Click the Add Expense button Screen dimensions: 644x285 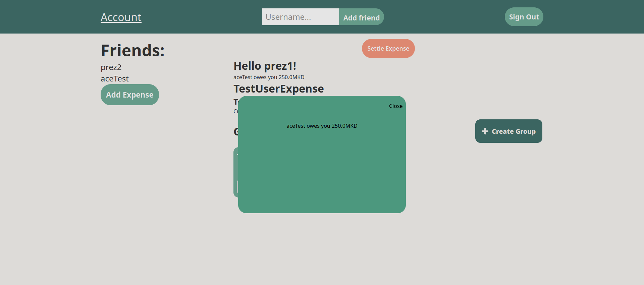tap(129, 95)
